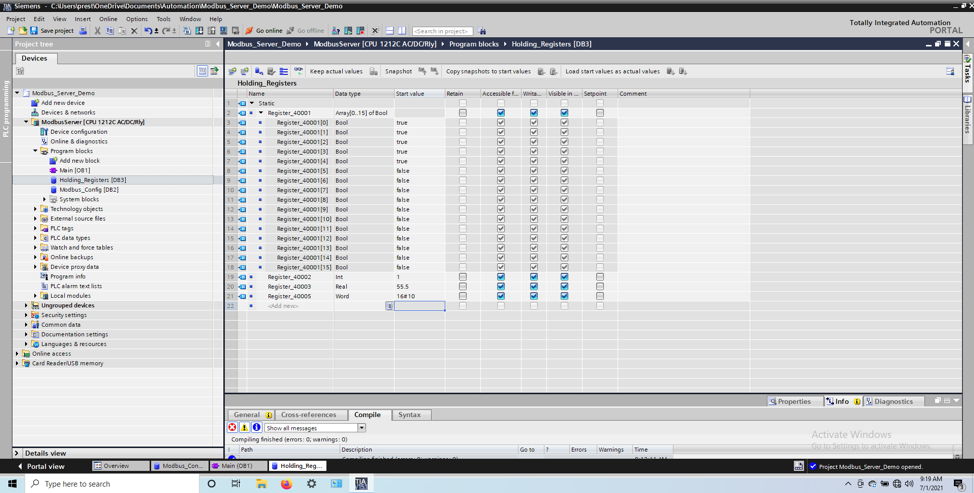Open the Diagnostics tab
The width and height of the screenshot is (974, 493).
(x=894, y=401)
